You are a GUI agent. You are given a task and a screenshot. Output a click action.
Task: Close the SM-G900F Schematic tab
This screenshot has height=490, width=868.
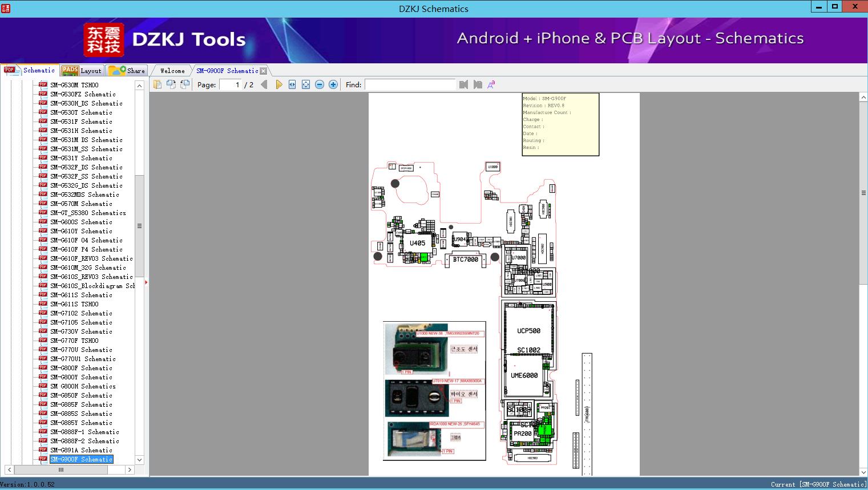[263, 71]
